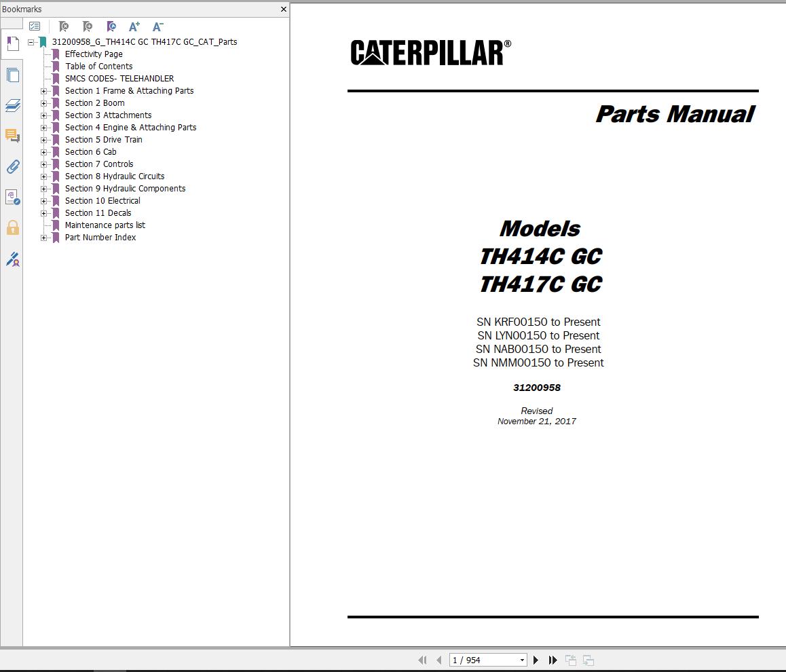Click the 'November 21, 2017' revision date
This screenshot has height=672, width=786.
coord(537,422)
